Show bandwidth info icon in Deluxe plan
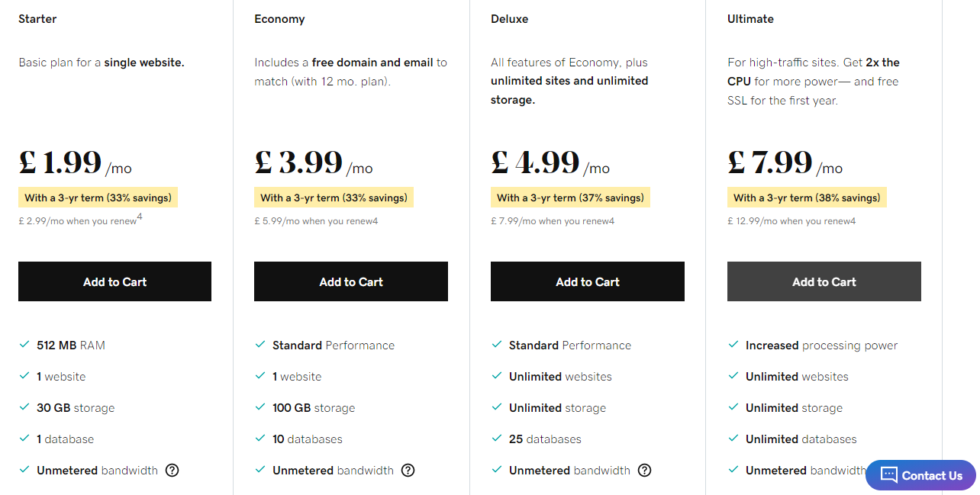 (x=645, y=470)
